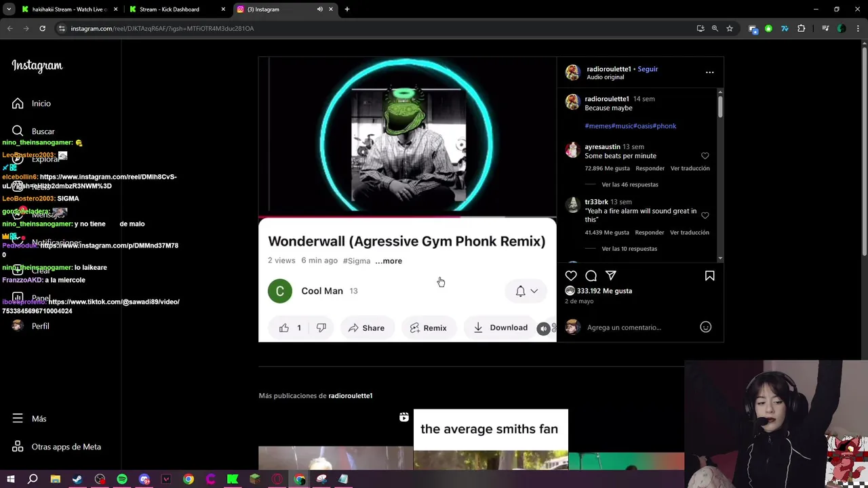The width and height of the screenshot is (868, 488).
Task: Open the emoji picker in comment box
Action: click(705, 327)
